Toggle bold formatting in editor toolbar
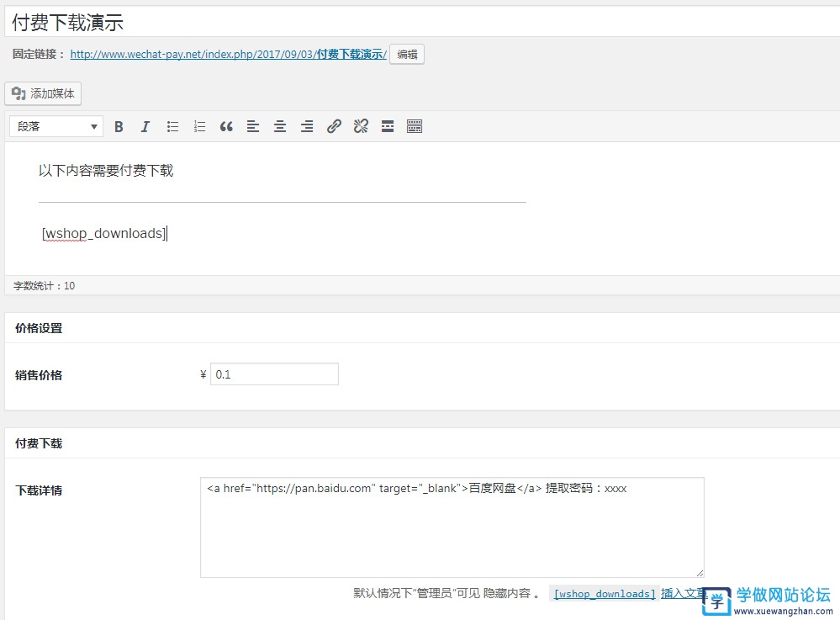840x620 pixels. point(119,126)
